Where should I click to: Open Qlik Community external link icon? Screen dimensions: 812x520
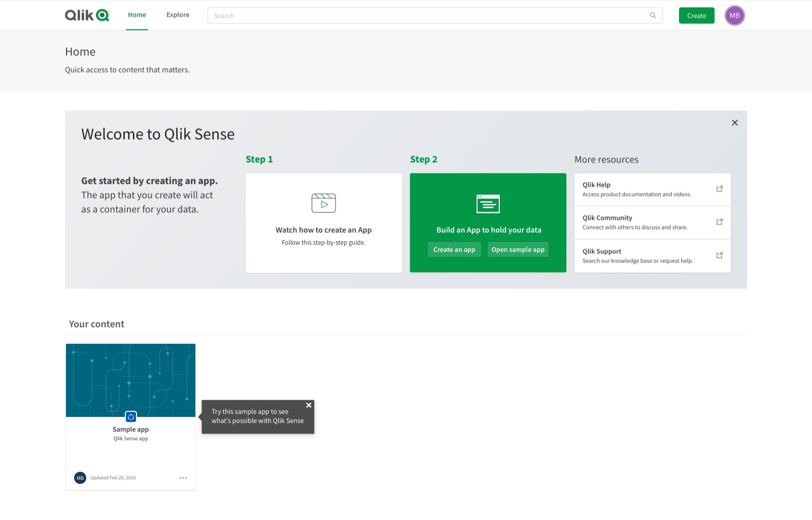click(x=719, y=222)
